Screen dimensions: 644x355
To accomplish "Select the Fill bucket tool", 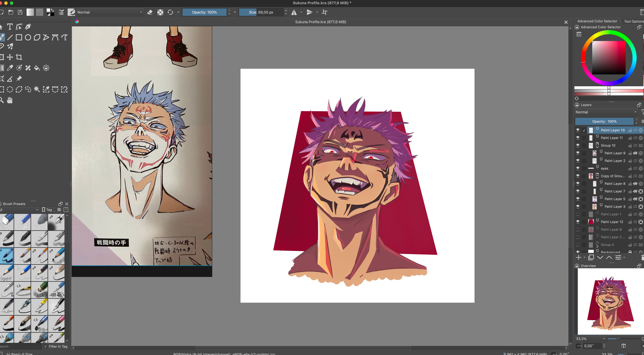I will coord(37,68).
